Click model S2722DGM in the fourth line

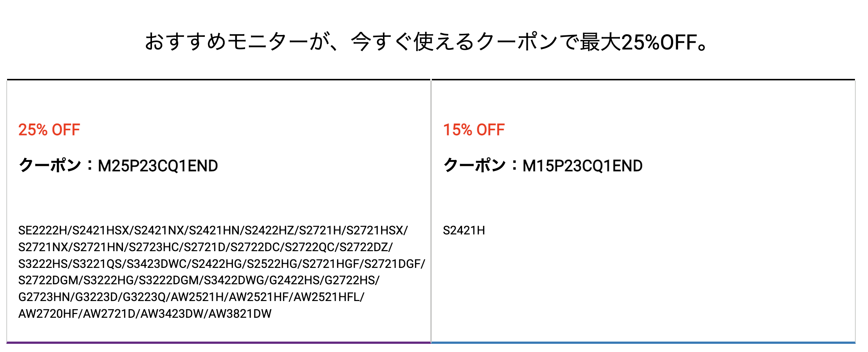(x=48, y=280)
